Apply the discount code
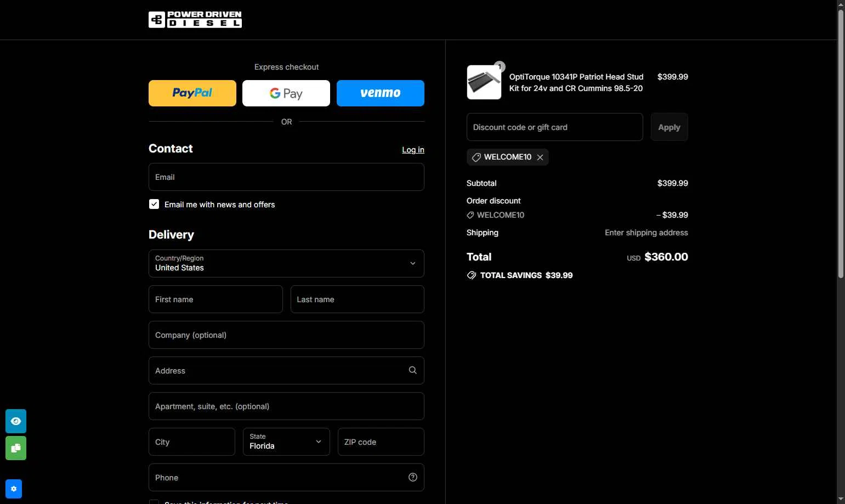 [x=670, y=127]
